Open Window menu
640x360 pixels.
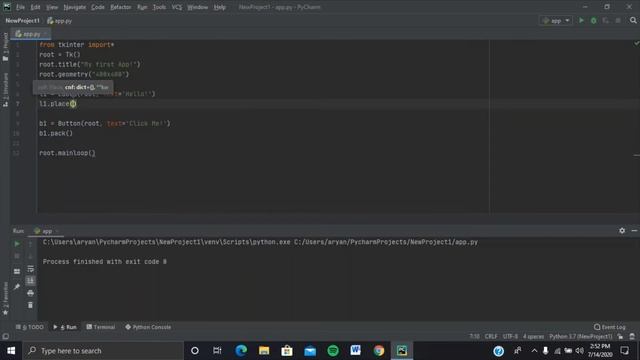point(198,7)
